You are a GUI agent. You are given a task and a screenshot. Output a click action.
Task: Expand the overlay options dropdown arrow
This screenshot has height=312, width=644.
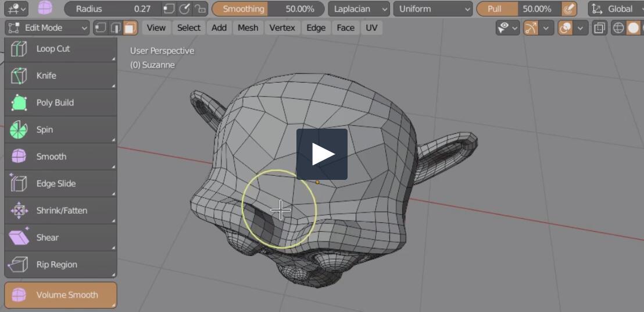[580, 28]
